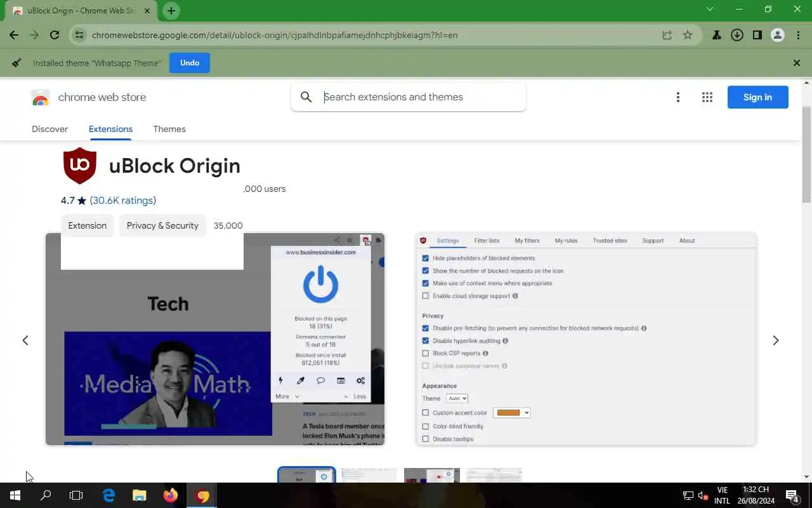
Task: Click the share page icon in address bar
Action: coord(667,35)
